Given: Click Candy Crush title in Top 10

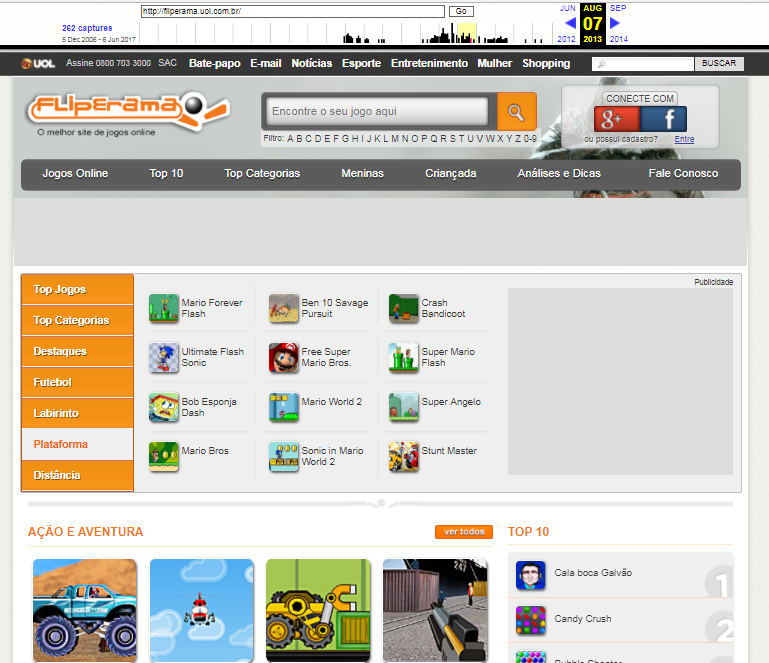Looking at the screenshot, I should pyautogui.click(x=583, y=619).
